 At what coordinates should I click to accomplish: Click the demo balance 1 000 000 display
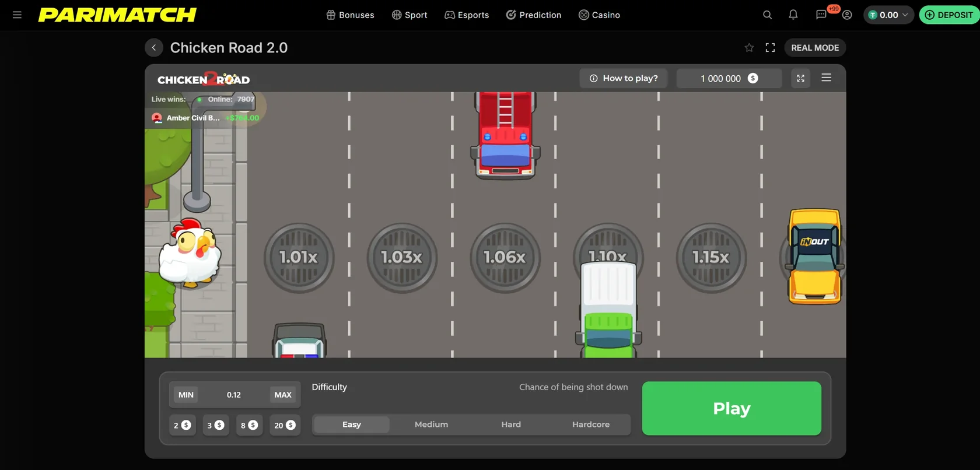click(729, 78)
